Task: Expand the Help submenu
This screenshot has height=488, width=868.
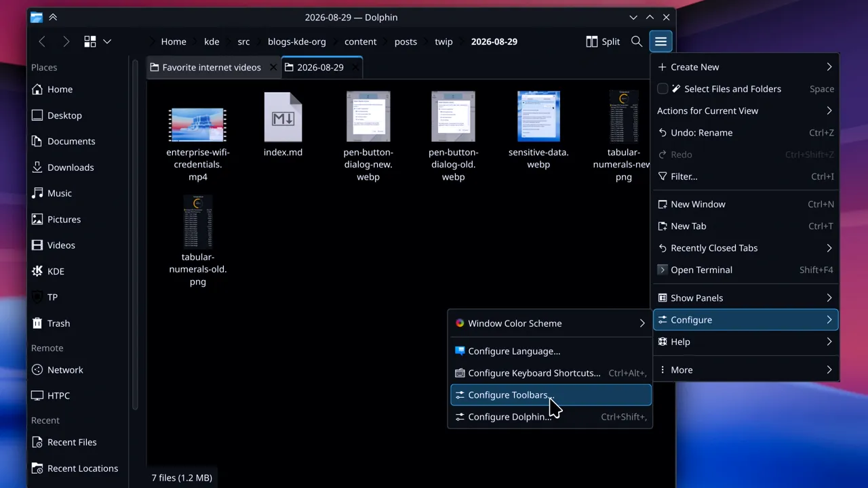Action: tap(746, 342)
